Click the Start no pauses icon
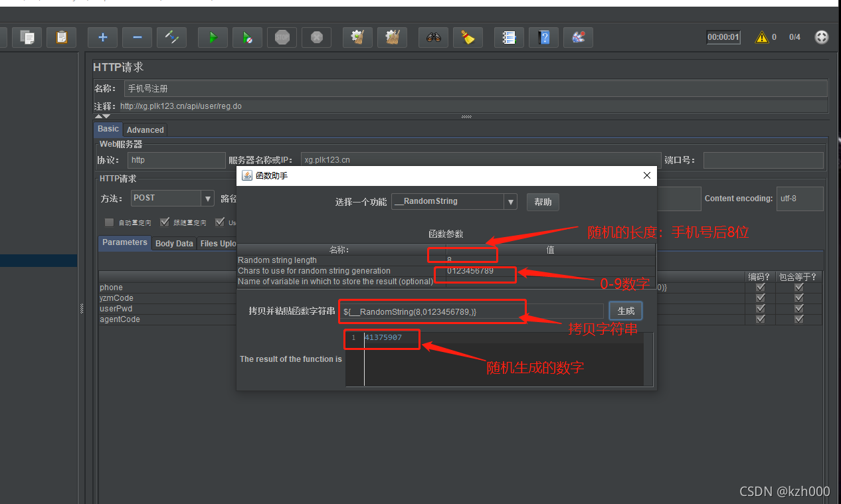 (x=247, y=37)
